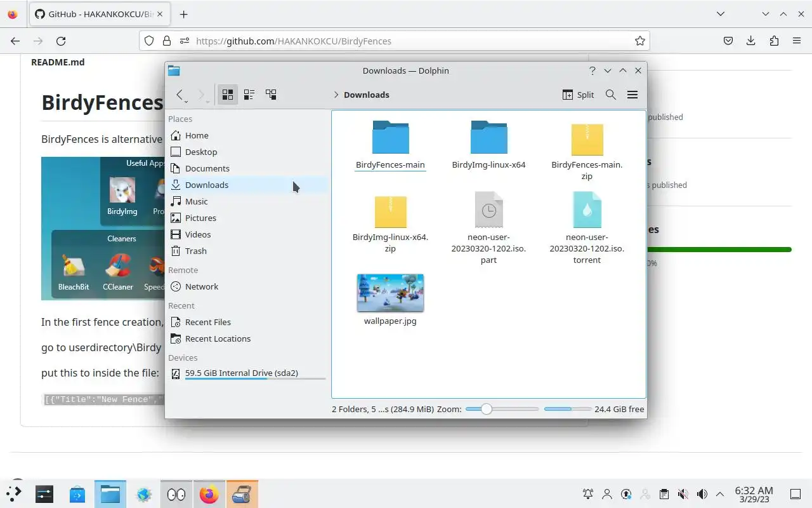Open Firefox downloads panel
812x508 pixels.
(751, 41)
